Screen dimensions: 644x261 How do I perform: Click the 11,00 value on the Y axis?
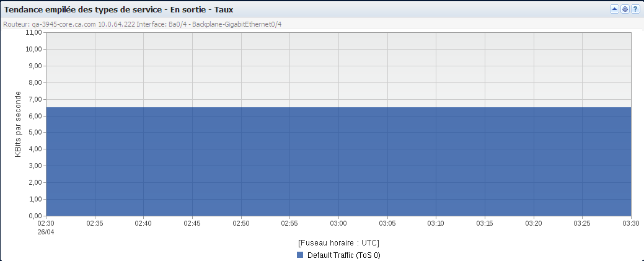(x=33, y=32)
